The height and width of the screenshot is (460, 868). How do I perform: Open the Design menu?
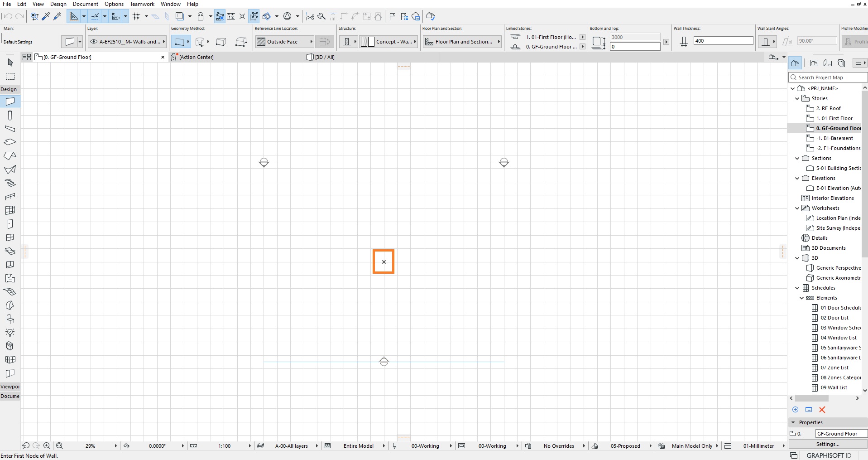point(58,4)
